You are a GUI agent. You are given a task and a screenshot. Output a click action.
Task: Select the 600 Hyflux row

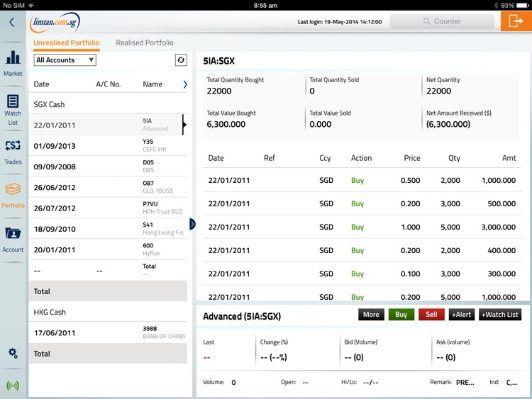[108, 249]
